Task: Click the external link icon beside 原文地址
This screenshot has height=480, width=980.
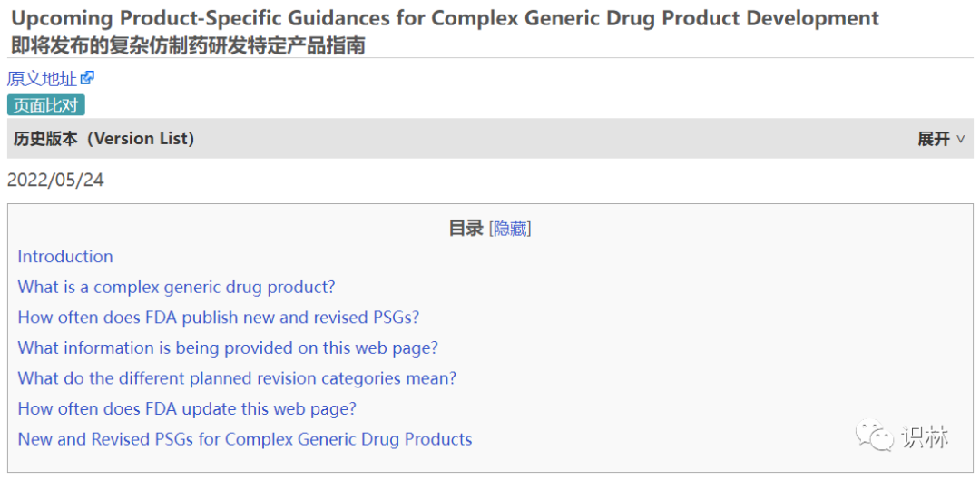Action: tap(88, 78)
